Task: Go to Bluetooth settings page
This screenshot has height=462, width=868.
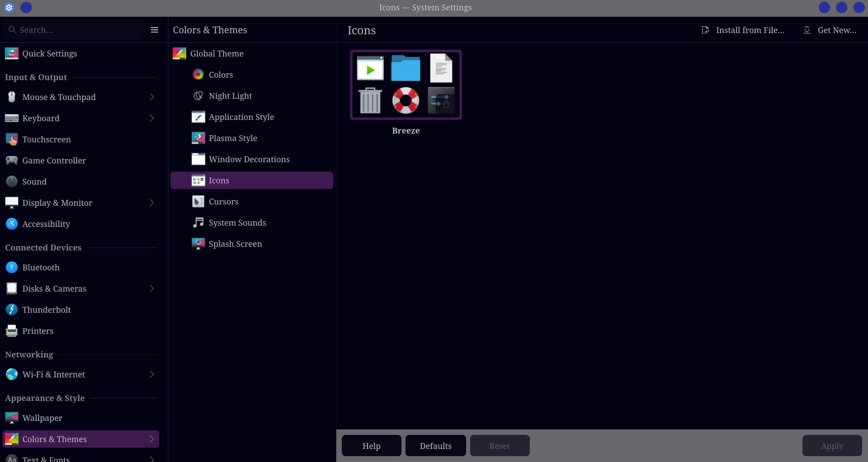Action: (81, 267)
